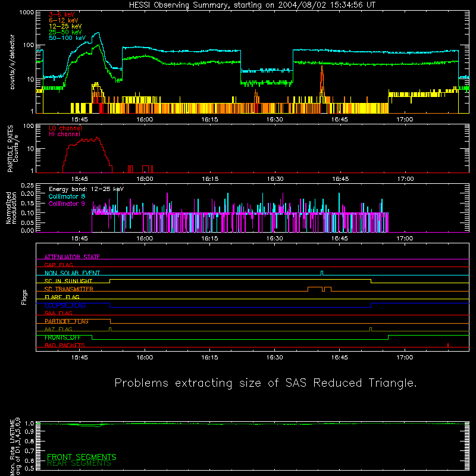This screenshot has height=476, width=476.
Task: Click the SC_TRANSMITTER flag label
Action: [x=69, y=289]
